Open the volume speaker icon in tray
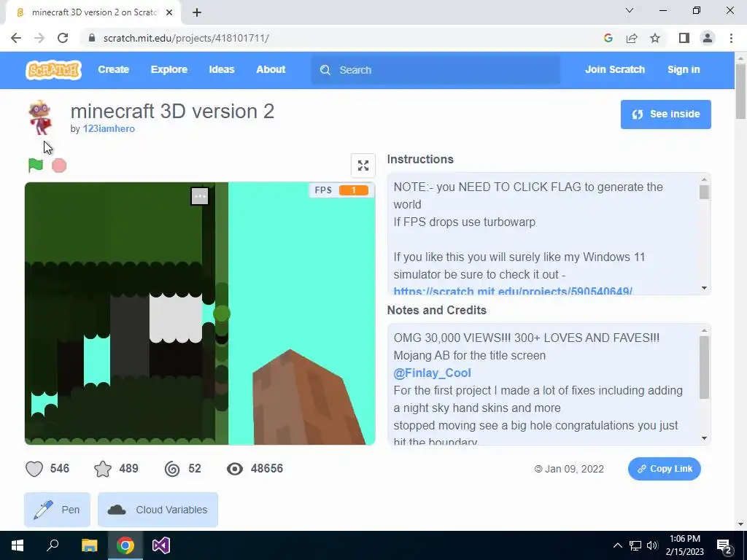 pyautogui.click(x=652, y=545)
